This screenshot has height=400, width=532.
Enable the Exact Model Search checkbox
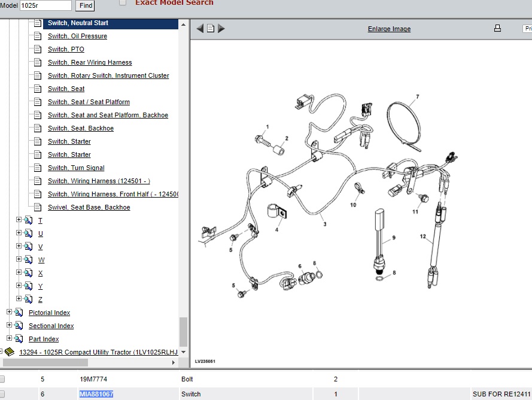click(123, 2)
